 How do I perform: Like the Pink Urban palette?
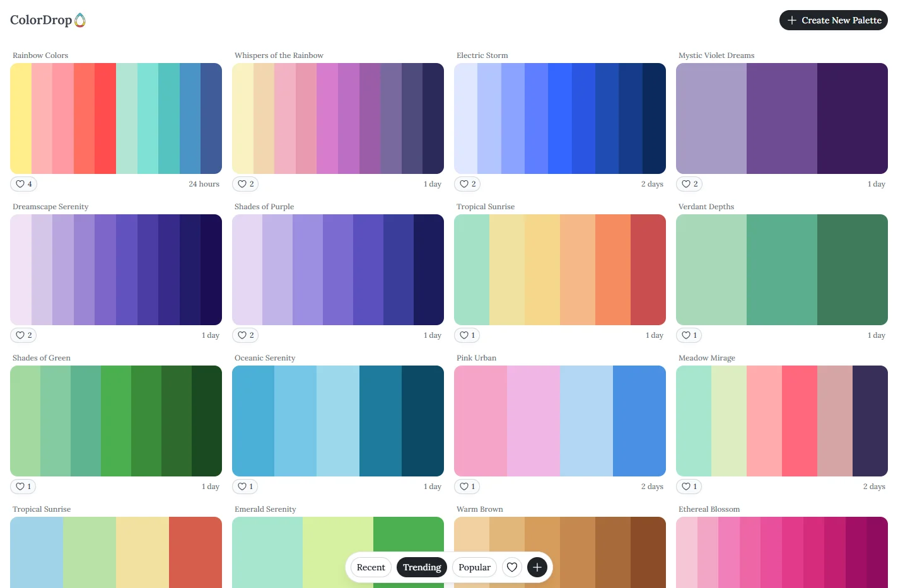467,487
